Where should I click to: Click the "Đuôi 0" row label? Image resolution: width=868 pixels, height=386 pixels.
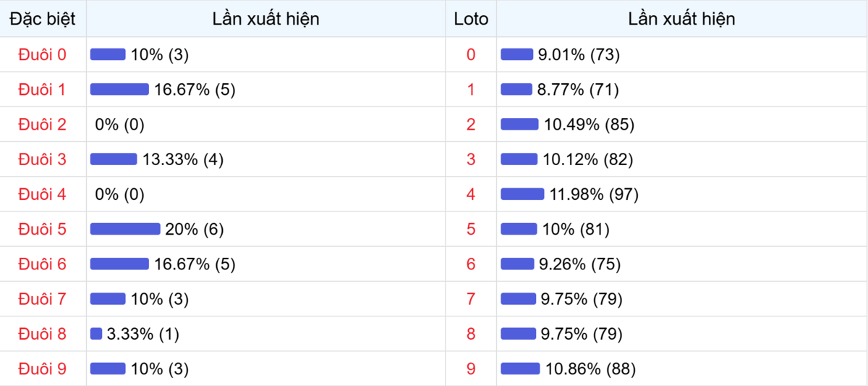coord(42,55)
